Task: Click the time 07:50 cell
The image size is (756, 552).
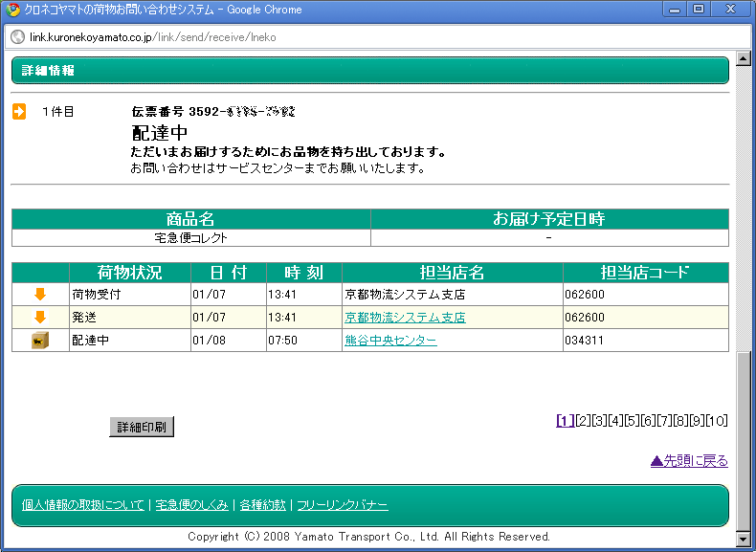Action: point(304,341)
